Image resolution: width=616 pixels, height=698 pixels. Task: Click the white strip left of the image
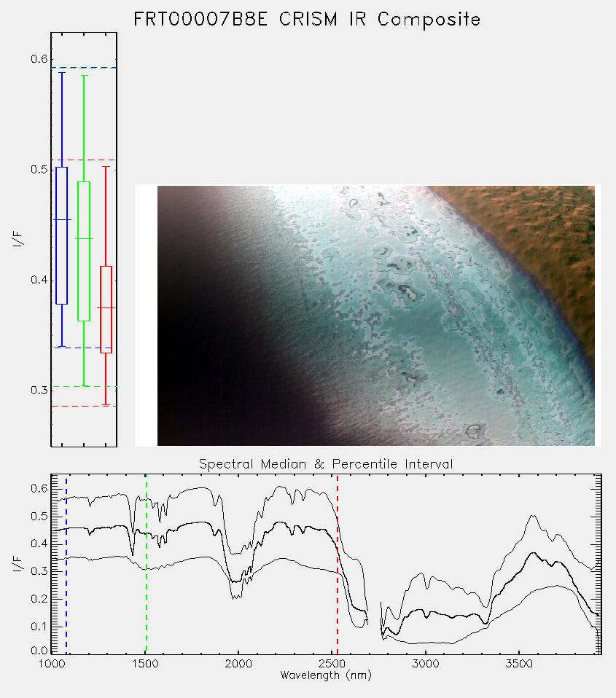point(146,315)
